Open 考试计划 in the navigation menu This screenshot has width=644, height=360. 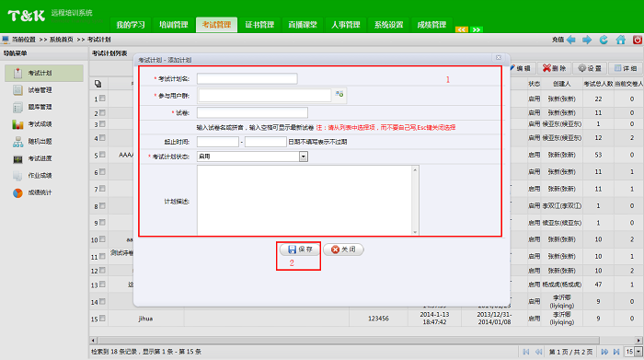click(44, 73)
